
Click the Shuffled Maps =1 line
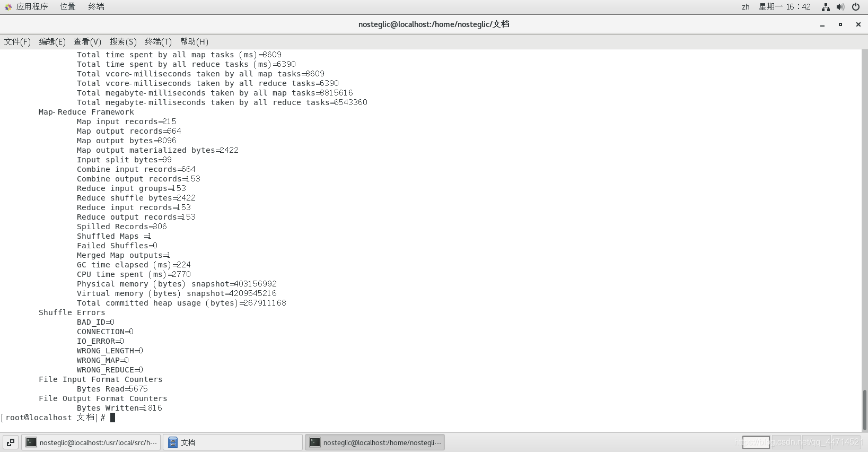pyautogui.click(x=114, y=236)
